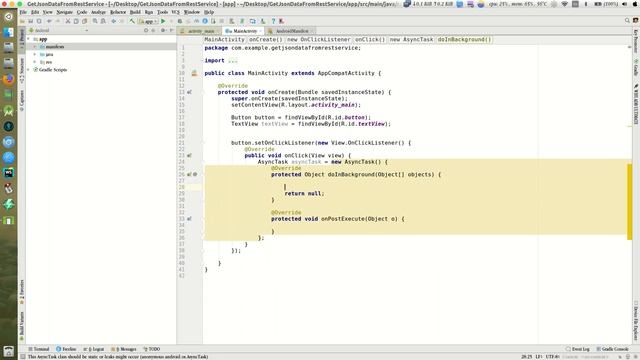Open the SDK Manager toolbar icon
This screenshot has width=640, height=360.
[263, 21]
